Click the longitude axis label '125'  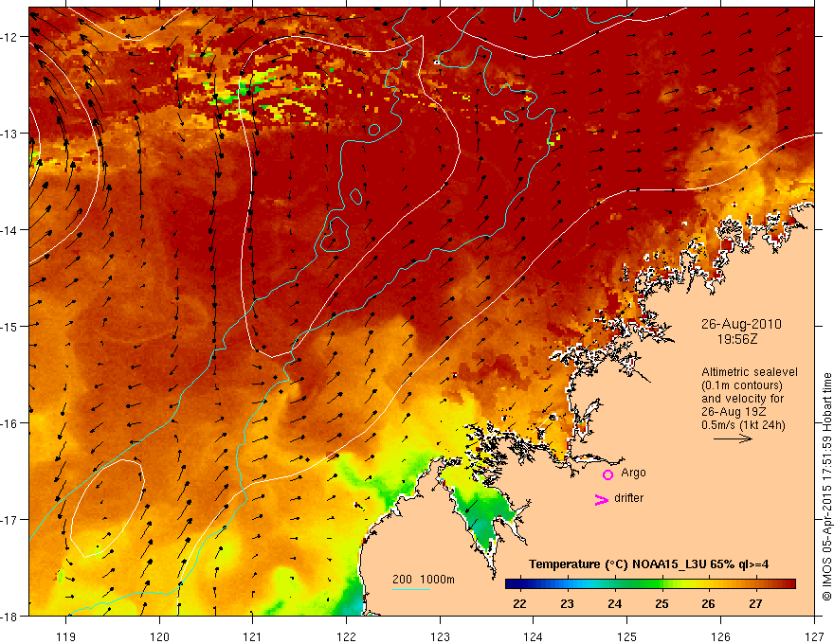(x=627, y=636)
